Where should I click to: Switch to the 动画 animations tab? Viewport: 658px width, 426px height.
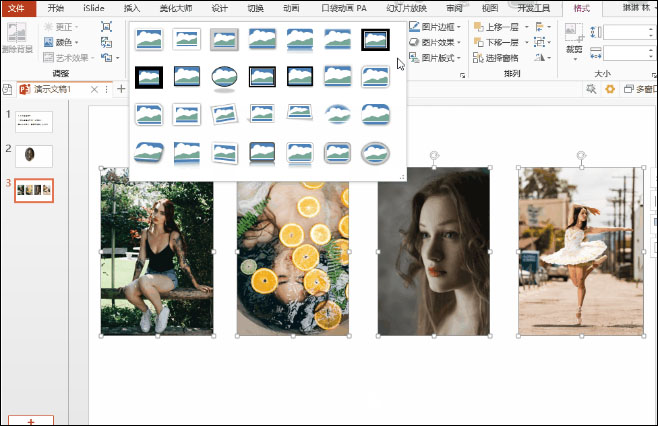click(291, 8)
